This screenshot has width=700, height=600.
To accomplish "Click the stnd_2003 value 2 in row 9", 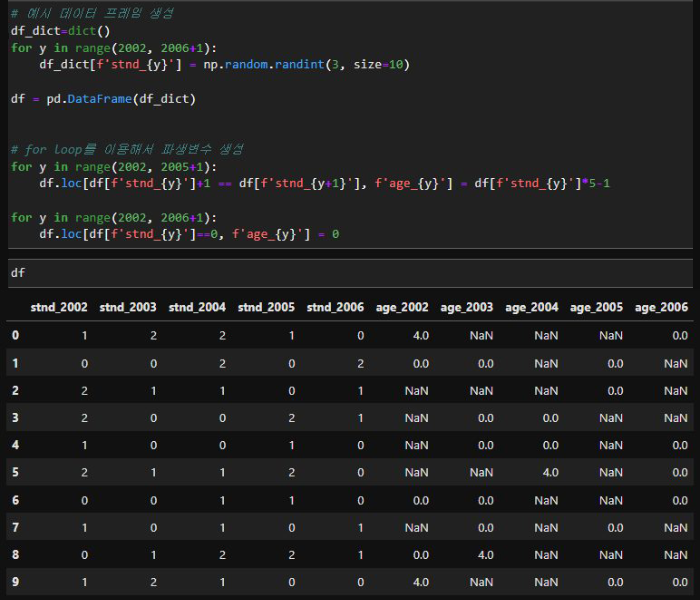I will 154,582.
